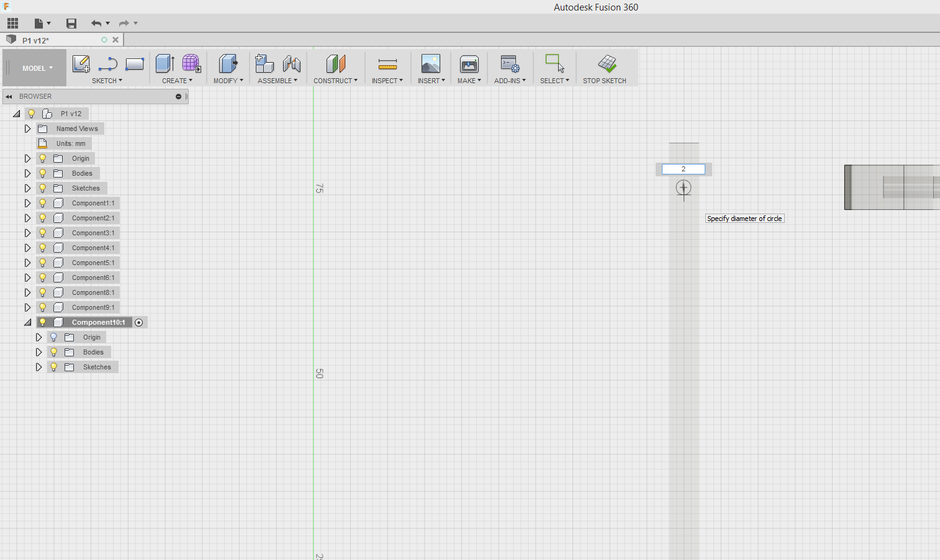The height and width of the screenshot is (560, 940).
Task: Open the SELECT menu
Action: [554, 81]
